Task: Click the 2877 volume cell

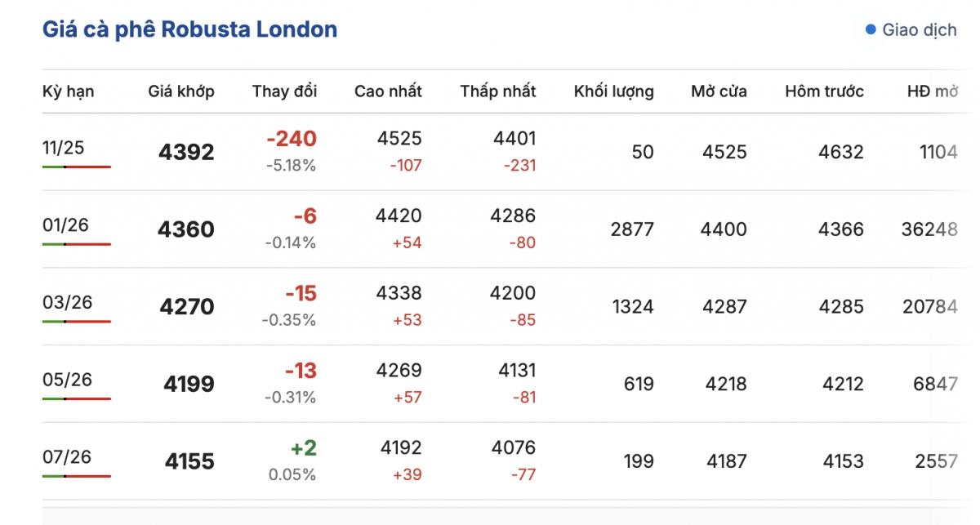Action: pyautogui.click(x=632, y=229)
